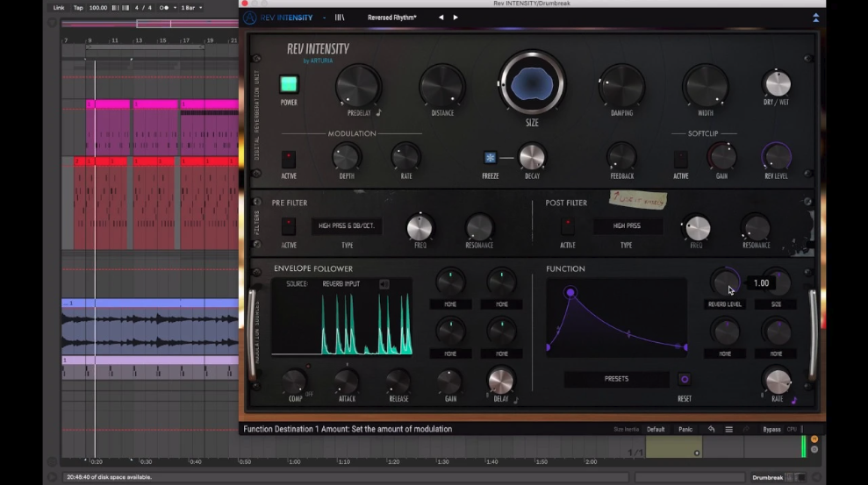This screenshot has height=485, width=868.
Task: Click the Dry / Wet knob
Action: click(x=777, y=84)
